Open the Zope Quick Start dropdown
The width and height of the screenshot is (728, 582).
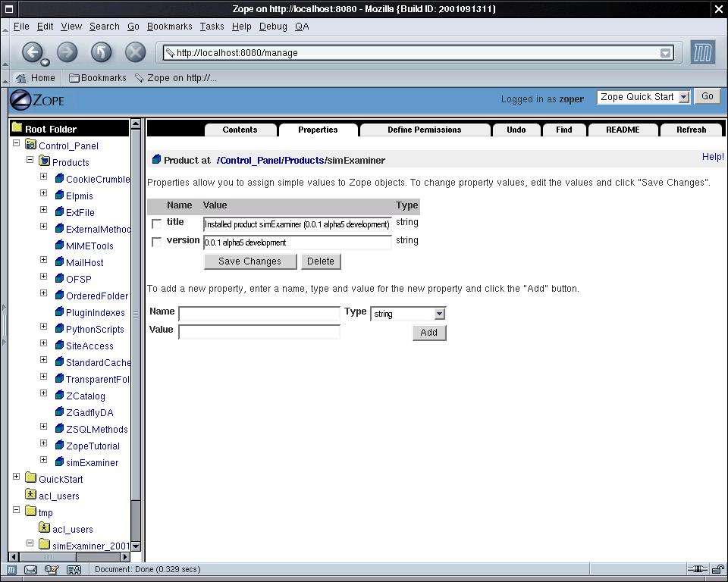pyautogui.click(x=643, y=97)
